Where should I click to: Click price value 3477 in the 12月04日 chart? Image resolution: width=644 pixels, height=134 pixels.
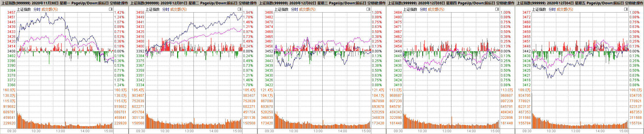[x=527, y=13]
